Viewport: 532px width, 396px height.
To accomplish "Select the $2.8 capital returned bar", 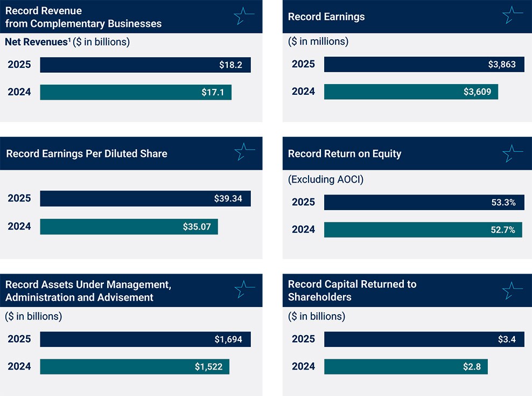I will pyautogui.click(x=405, y=366).
